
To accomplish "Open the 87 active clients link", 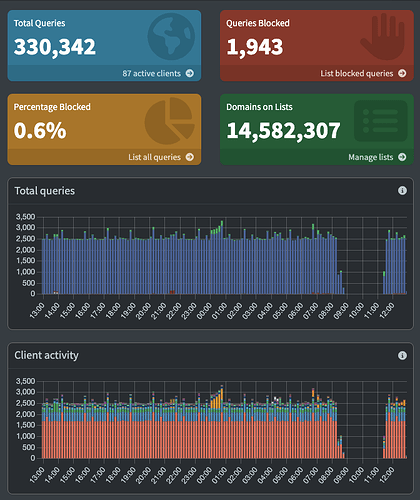I will tap(151, 73).
